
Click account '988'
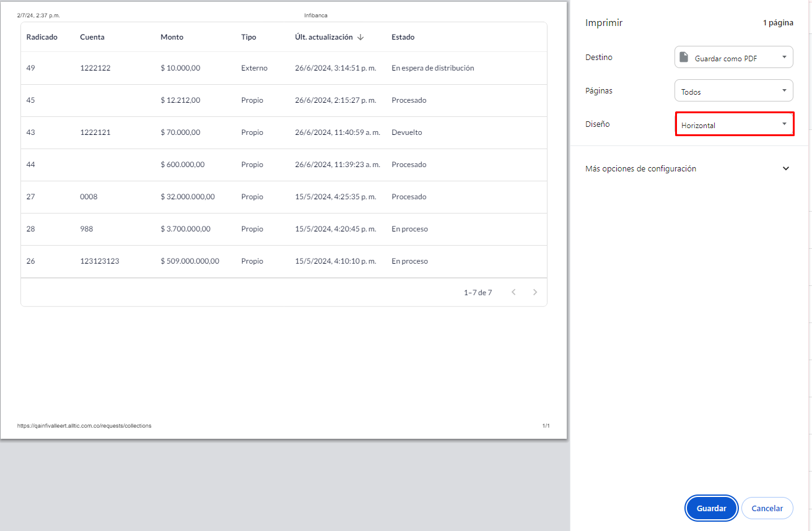(x=87, y=229)
